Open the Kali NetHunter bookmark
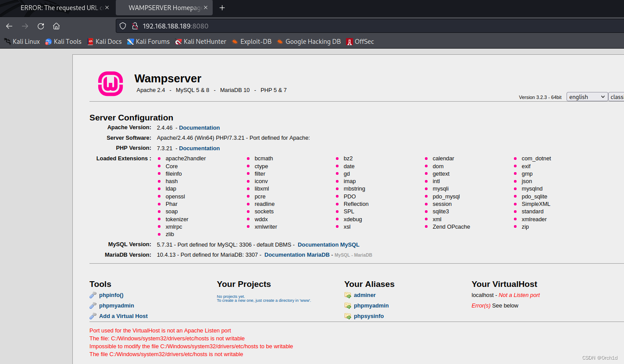This screenshot has width=624, height=364. [201, 42]
